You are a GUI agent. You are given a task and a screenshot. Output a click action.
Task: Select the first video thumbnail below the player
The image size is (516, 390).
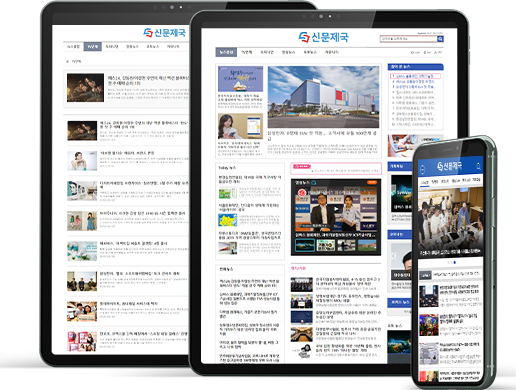click(305, 246)
